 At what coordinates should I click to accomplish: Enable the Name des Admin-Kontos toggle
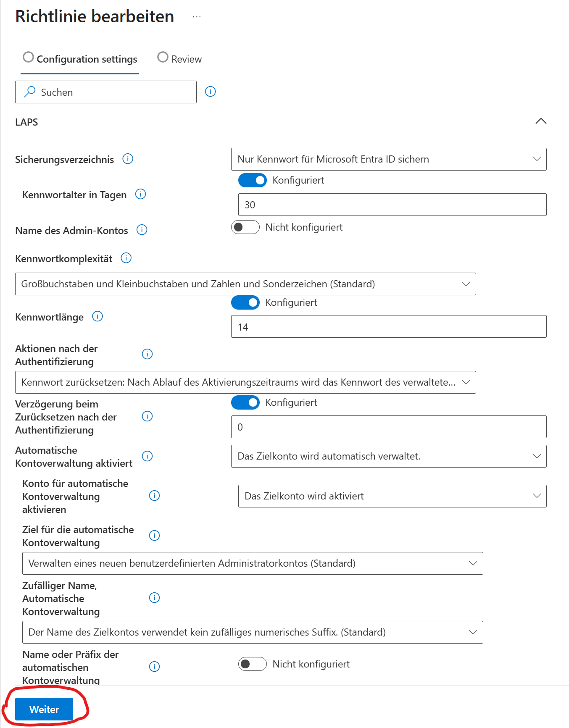245,227
